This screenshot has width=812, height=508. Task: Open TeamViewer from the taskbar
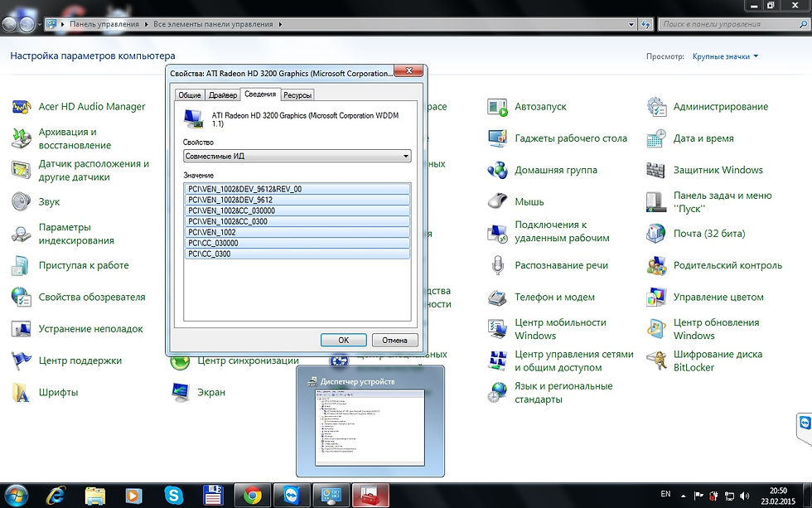292,496
